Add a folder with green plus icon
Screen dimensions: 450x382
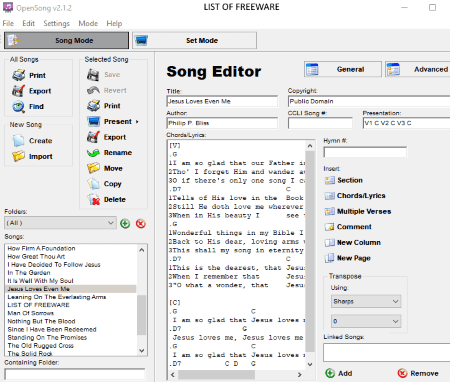[x=125, y=223]
